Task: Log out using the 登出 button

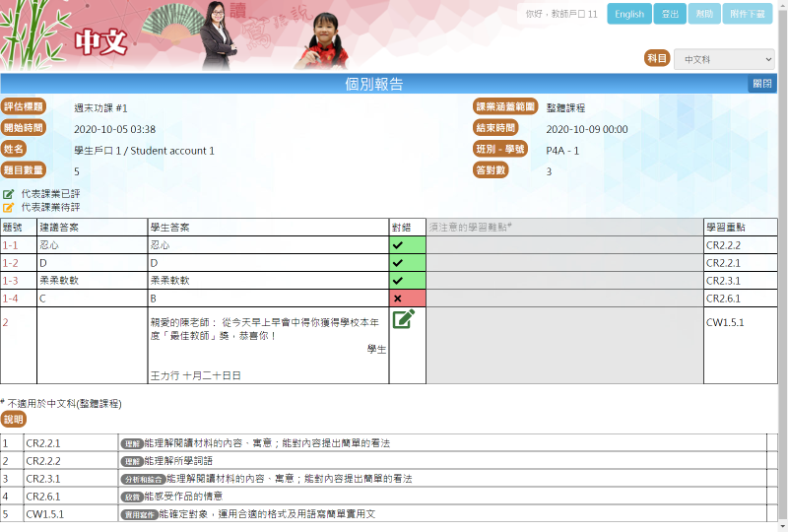Action: coord(670,14)
